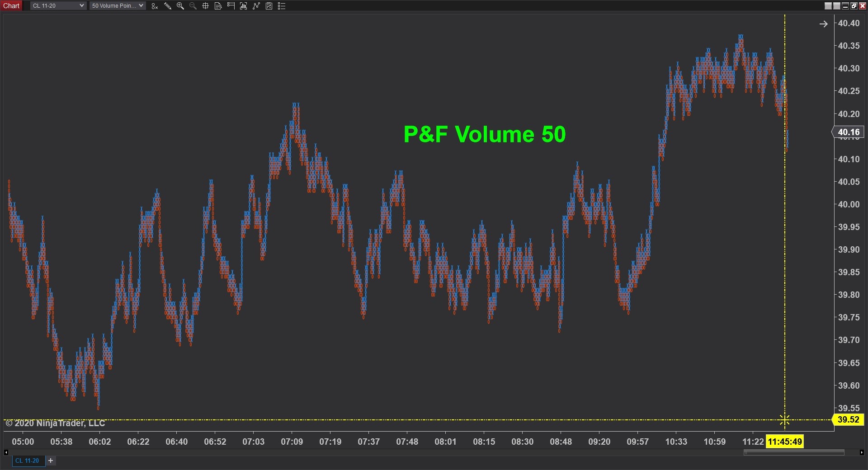Click the 40.30 price axis label
The height and width of the screenshot is (470, 868).
pyautogui.click(x=849, y=68)
